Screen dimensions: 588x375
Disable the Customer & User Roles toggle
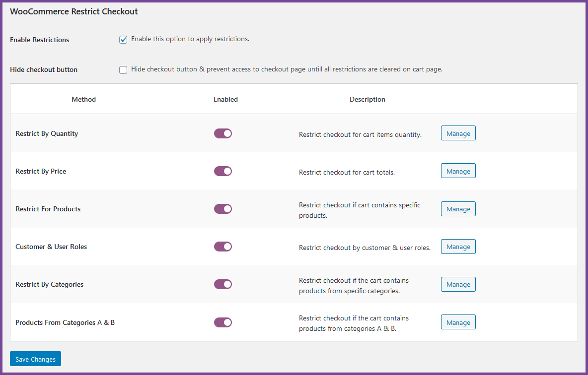(x=223, y=247)
